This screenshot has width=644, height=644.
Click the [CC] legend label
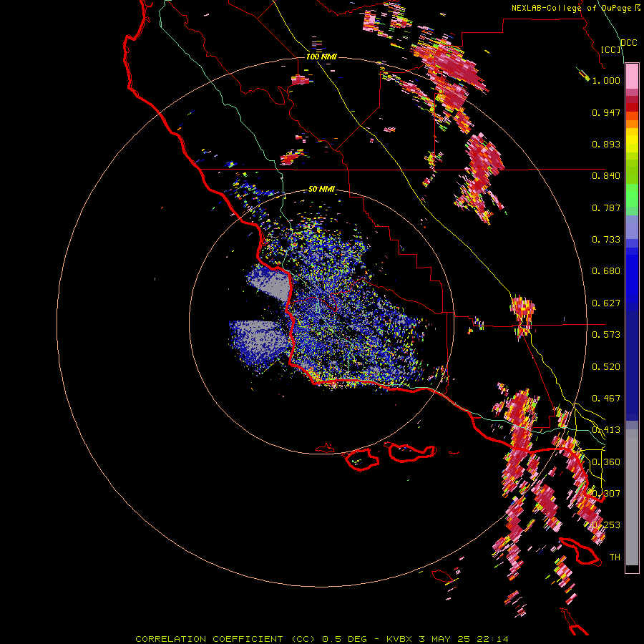610,49
